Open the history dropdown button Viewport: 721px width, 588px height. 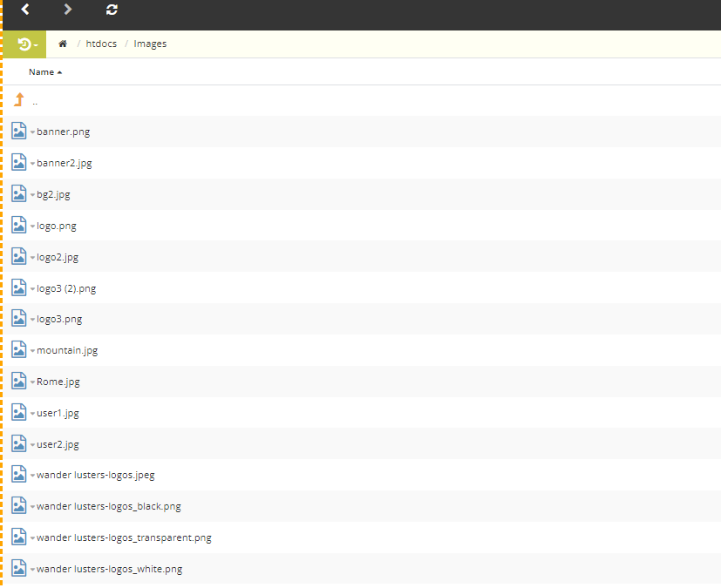(x=26, y=44)
